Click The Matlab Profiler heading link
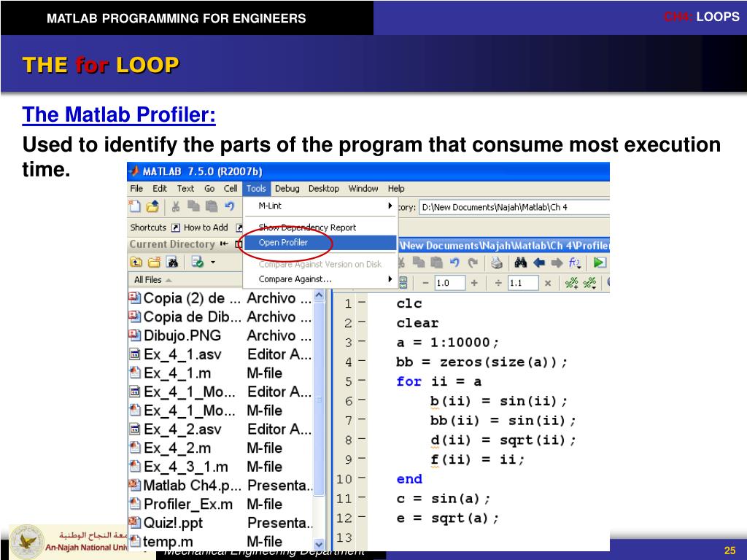 tap(119, 114)
